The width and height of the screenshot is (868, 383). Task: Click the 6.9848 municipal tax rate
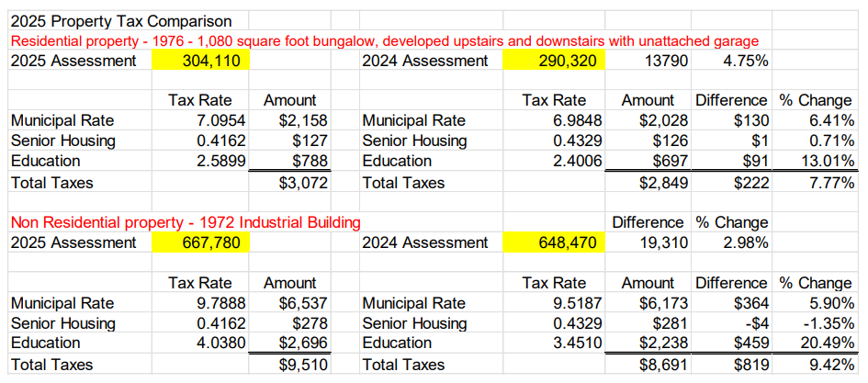[576, 120]
